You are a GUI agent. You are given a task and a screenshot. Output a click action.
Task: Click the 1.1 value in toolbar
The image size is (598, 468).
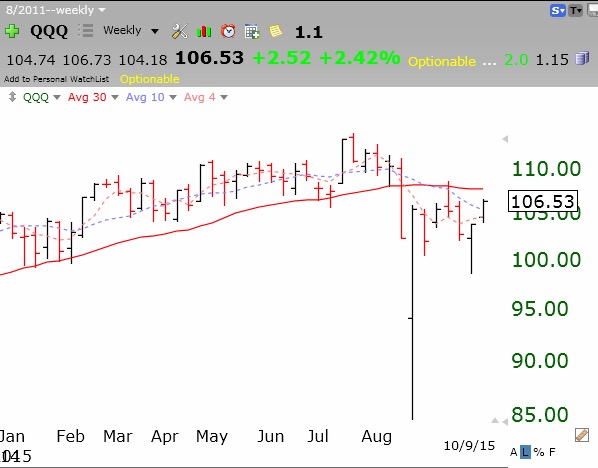point(309,32)
